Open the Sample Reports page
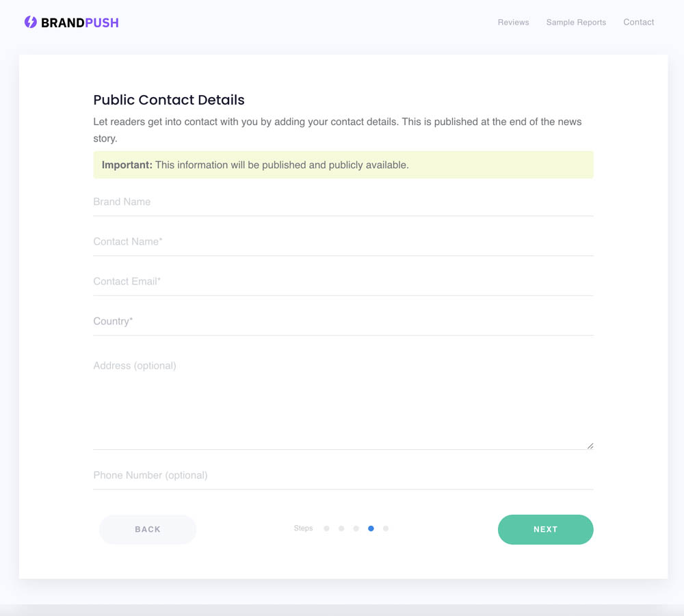 point(576,22)
